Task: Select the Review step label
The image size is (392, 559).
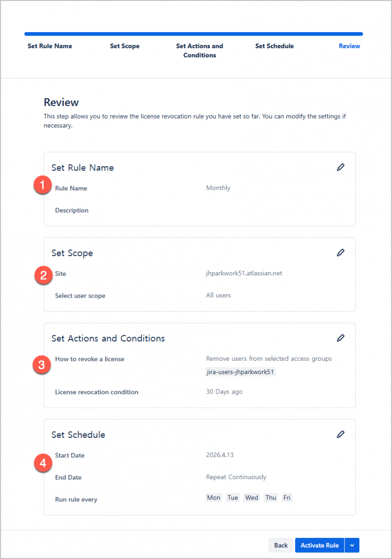Action: (350, 46)
